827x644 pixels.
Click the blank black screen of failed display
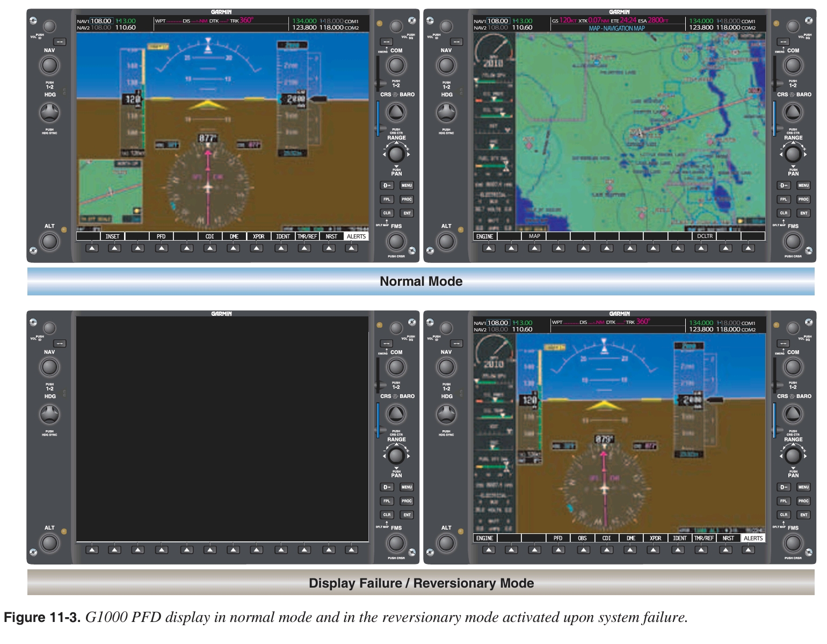point(222,429)
